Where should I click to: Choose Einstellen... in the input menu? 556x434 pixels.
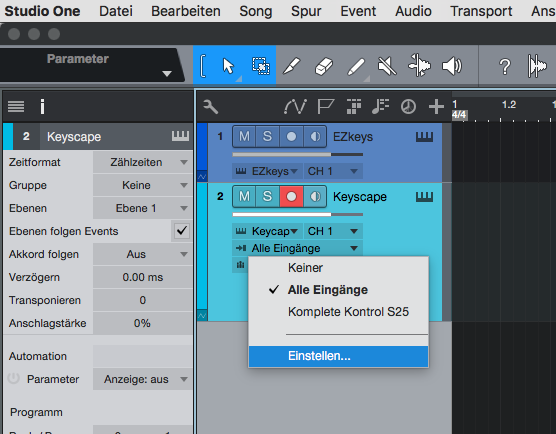coord(338,356)
